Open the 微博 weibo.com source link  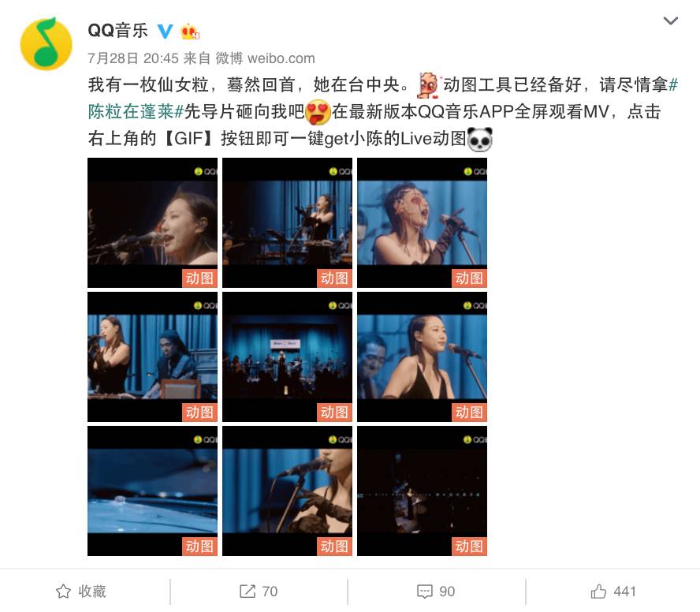tap(265, 58)
